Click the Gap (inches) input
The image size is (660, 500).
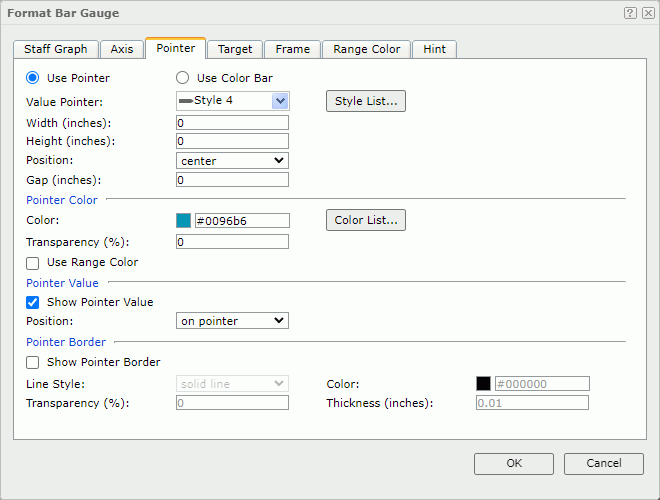(x=232, y=180)
